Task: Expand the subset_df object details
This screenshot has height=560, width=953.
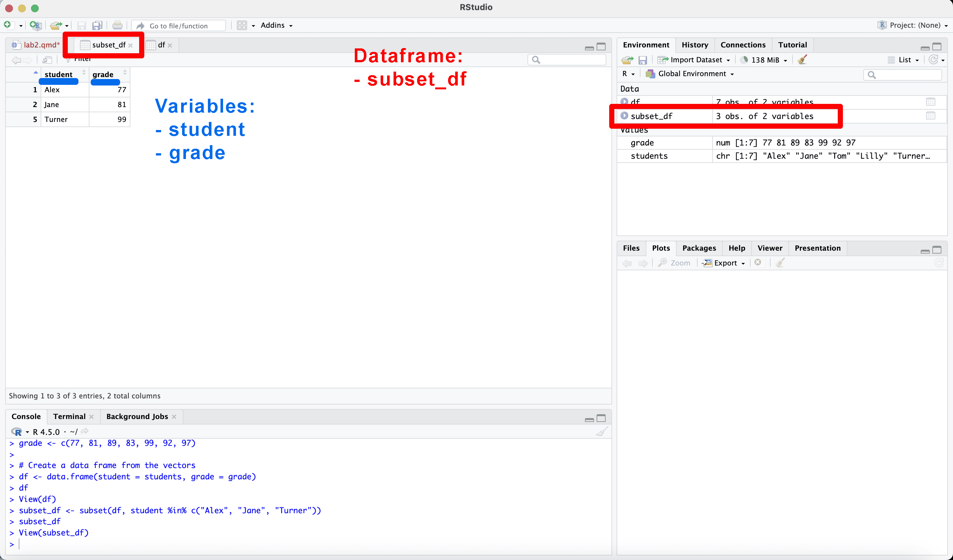Action: pyautogui.click(x=624, y=115)
